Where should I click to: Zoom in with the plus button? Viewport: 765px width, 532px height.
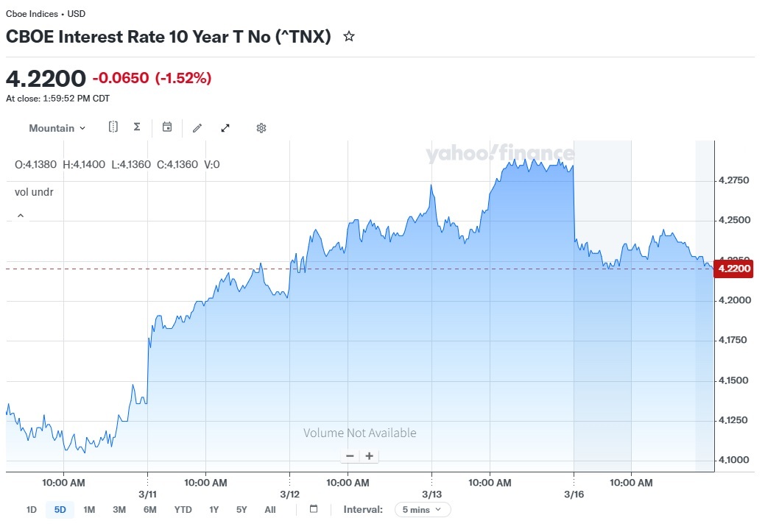click(370, 456)
